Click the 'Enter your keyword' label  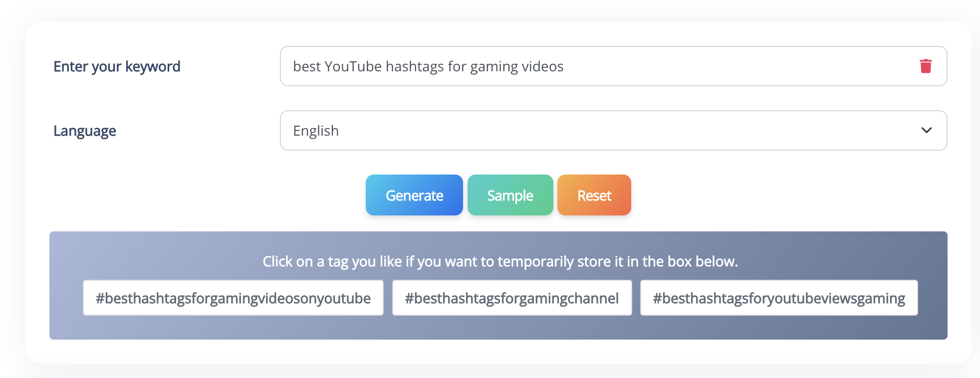(x=117, y=66)
